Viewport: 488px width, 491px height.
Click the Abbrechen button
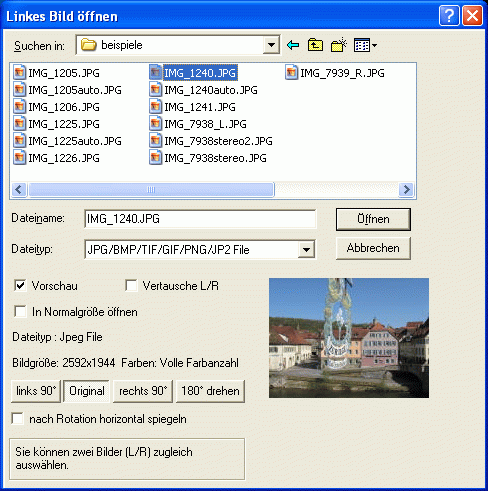point(373,248)
